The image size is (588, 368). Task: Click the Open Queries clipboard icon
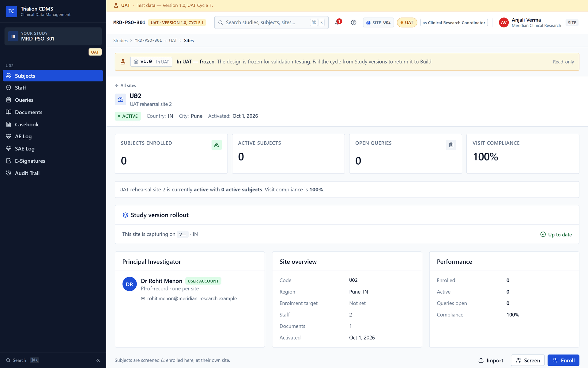click(451, 145)
